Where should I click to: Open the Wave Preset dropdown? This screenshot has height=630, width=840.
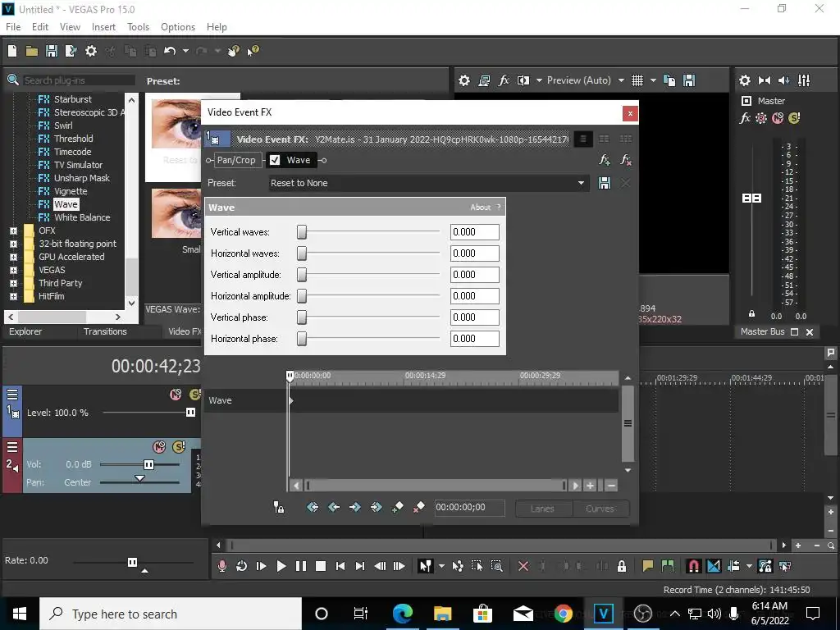click(x=581, y=183)
